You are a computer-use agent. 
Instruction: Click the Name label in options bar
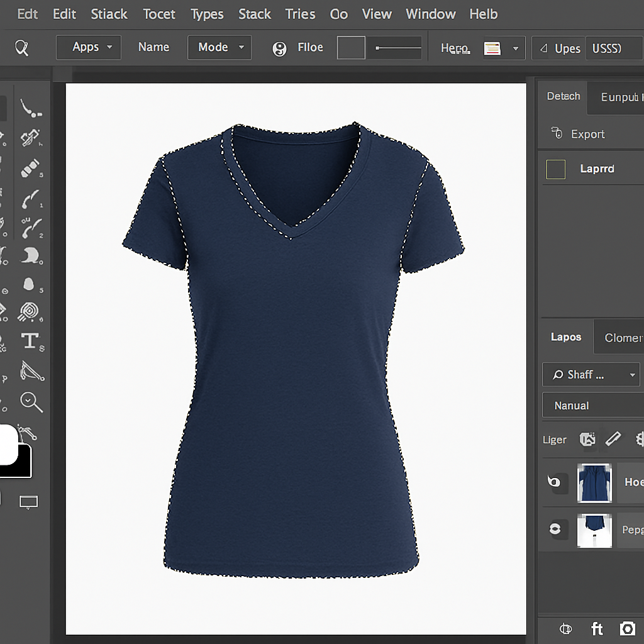coord(153,47)
